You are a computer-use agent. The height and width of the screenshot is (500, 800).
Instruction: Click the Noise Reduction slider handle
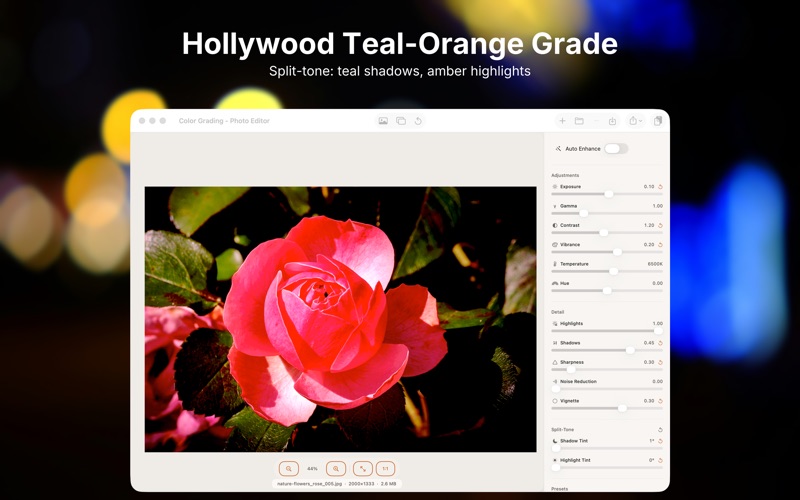556,389
